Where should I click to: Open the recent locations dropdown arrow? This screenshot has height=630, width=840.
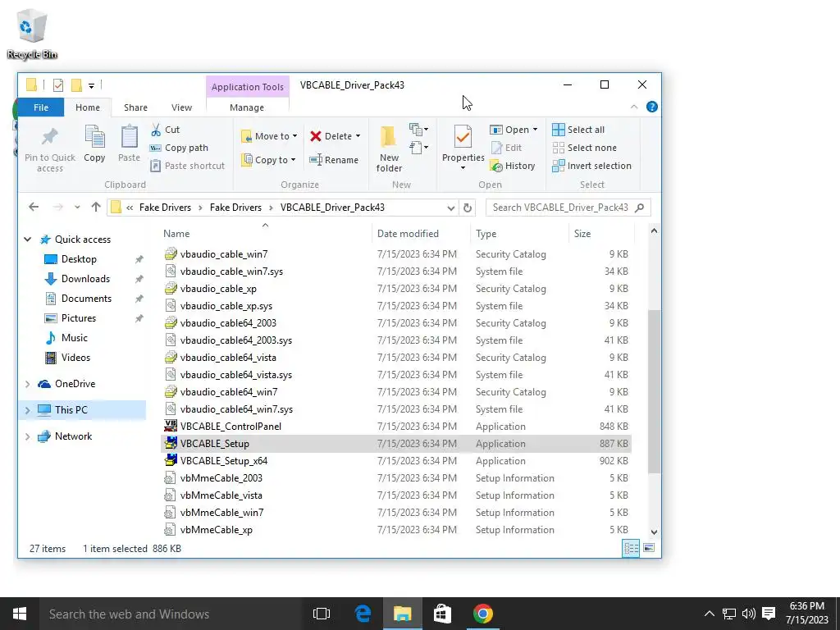pos(77,207)
